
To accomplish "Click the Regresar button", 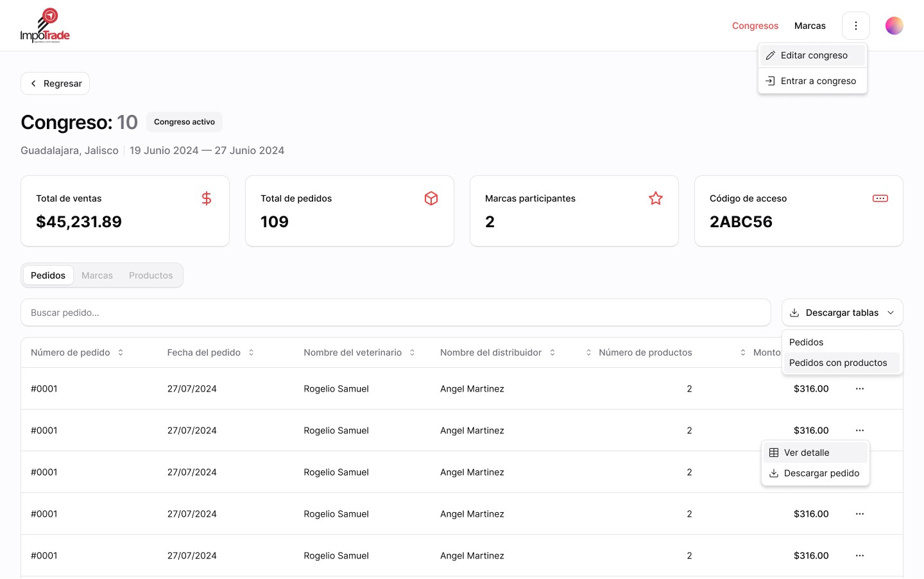I will (x=55, y=83).
